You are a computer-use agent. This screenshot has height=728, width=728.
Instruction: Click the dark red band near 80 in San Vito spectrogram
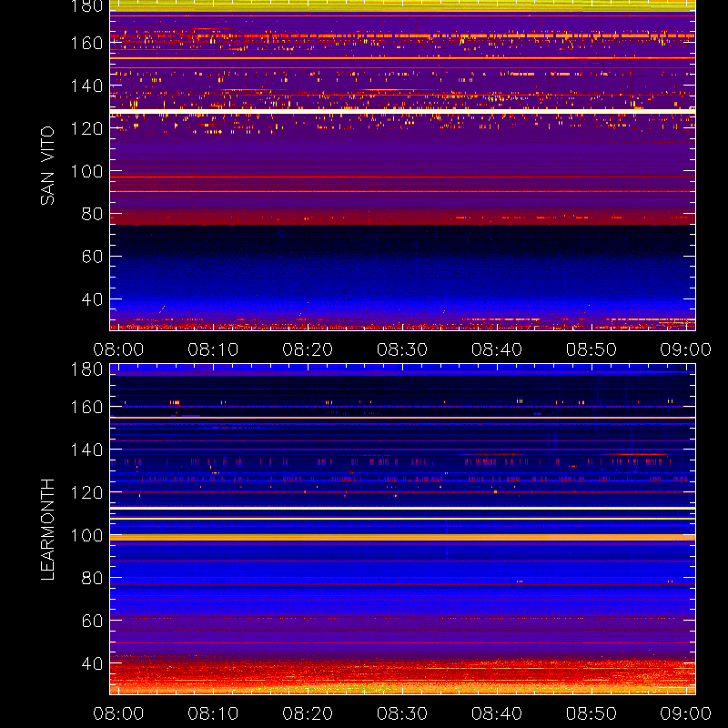click(402, 217)
